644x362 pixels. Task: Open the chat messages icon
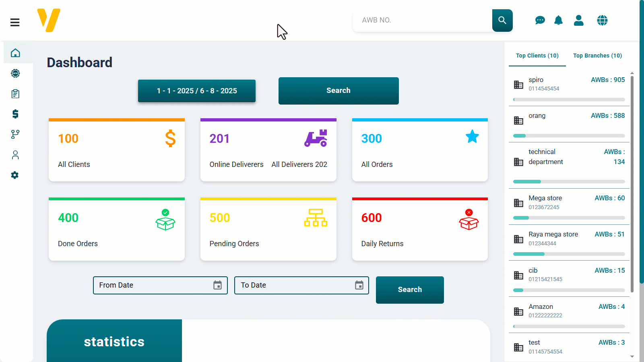pos(540,21)
